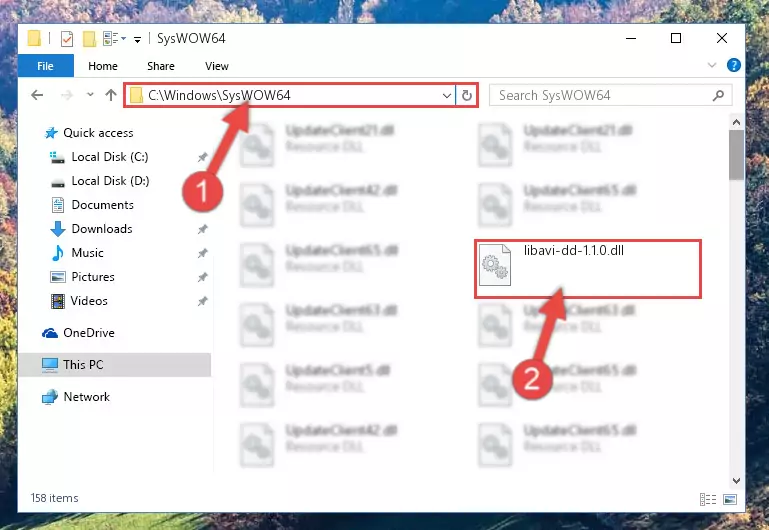Select OneDrive in the navigation pane

click(x=78, y=333)
